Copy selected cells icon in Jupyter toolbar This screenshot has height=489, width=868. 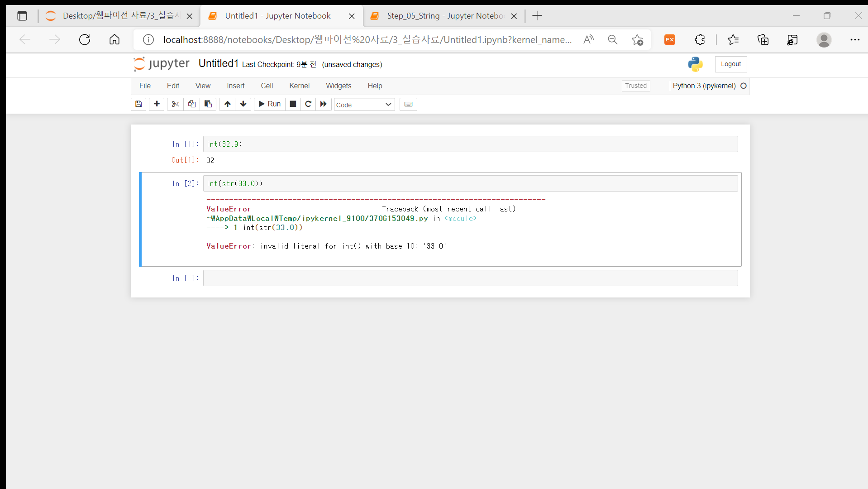(192, 104)
